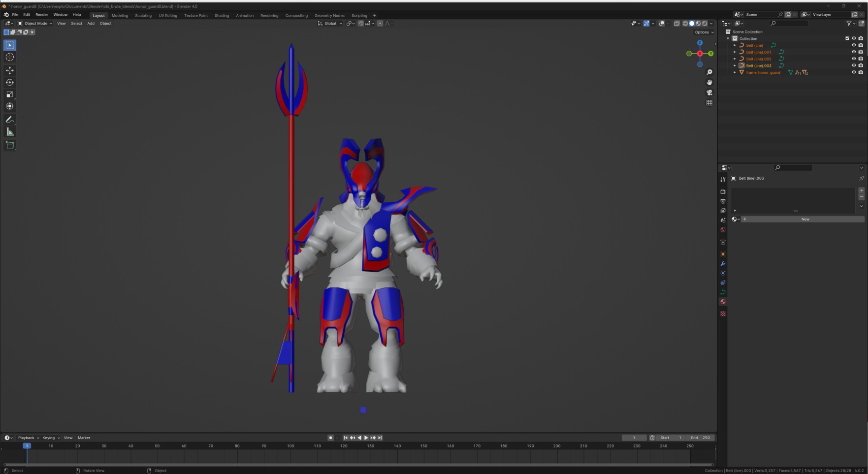Viewport: 868px width, 474px height.
Task: Open the Render menu
Action: [x=41, y=15]
